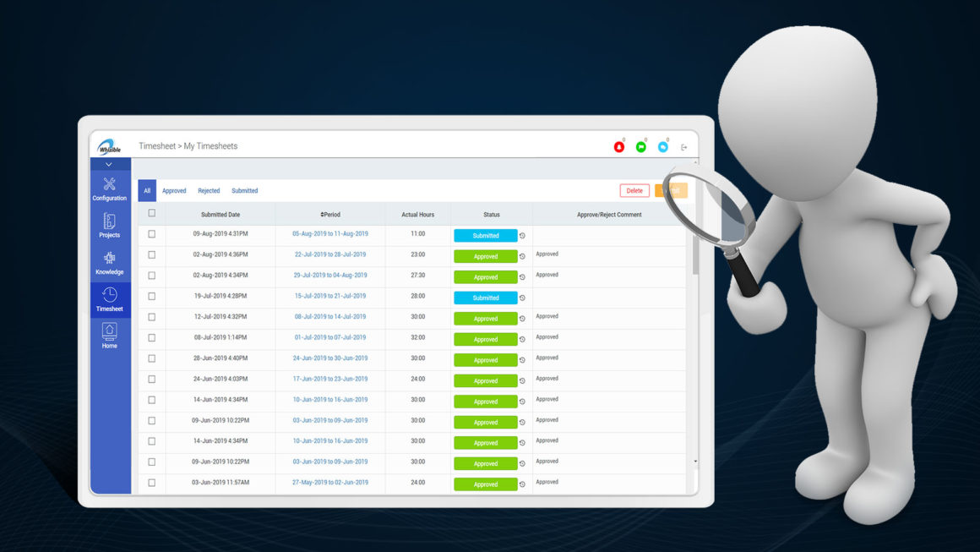Check the 19-Jul-2019 4:28PM timesheet row

click(x=152, y=297)
